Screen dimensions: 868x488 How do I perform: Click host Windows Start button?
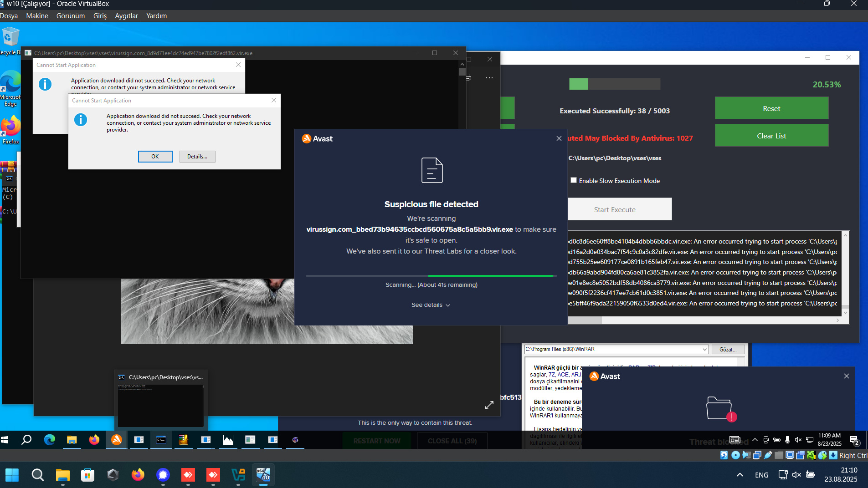coord(12,475)
